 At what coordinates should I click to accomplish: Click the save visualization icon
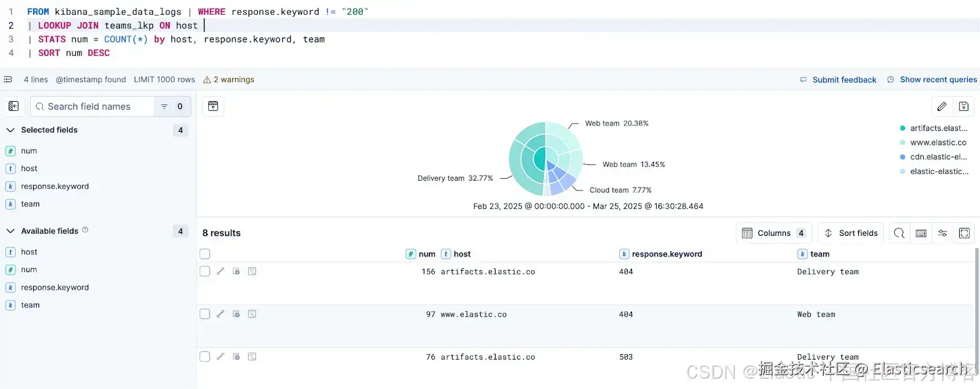(963, 107)
